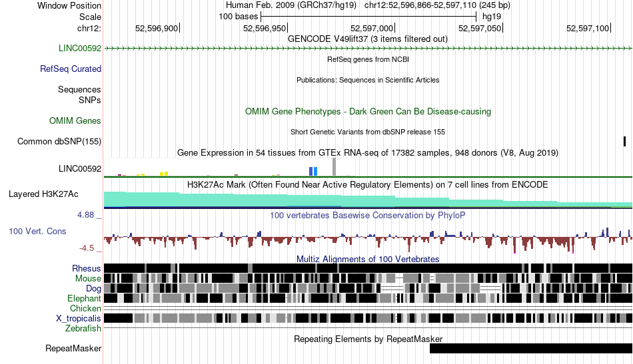Viewport: 633px width, 364px height.
Task: Click the Repeating Elements by RepeatMasker title
Action: [368, 339]
